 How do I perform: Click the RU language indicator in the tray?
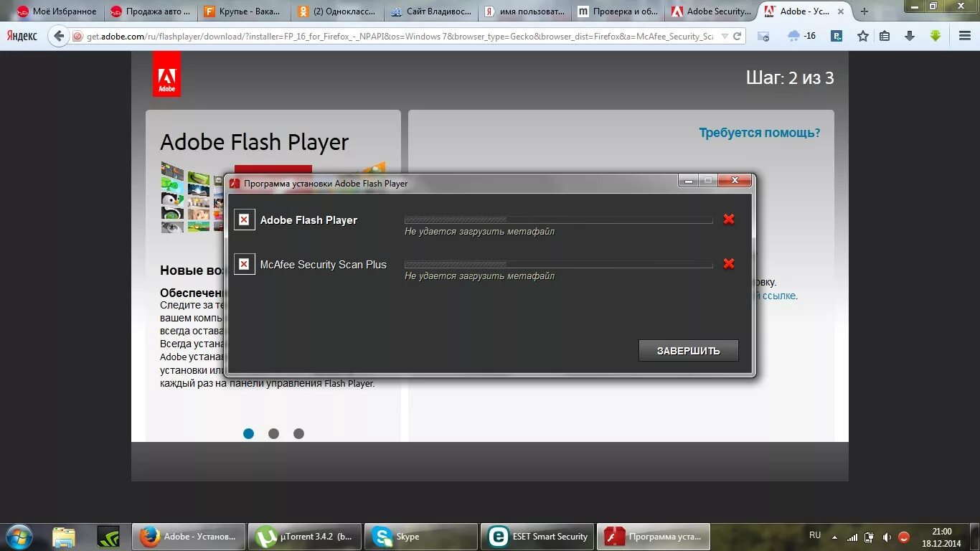[815, 536]
